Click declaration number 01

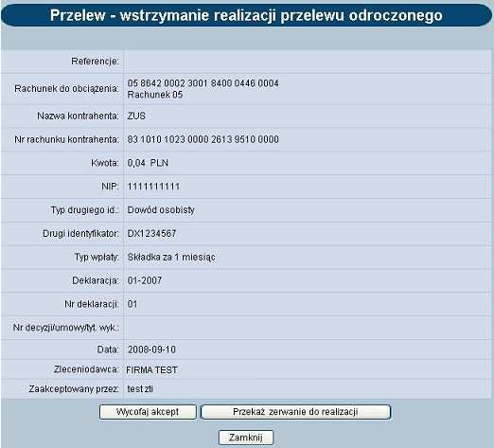(132, 304)
